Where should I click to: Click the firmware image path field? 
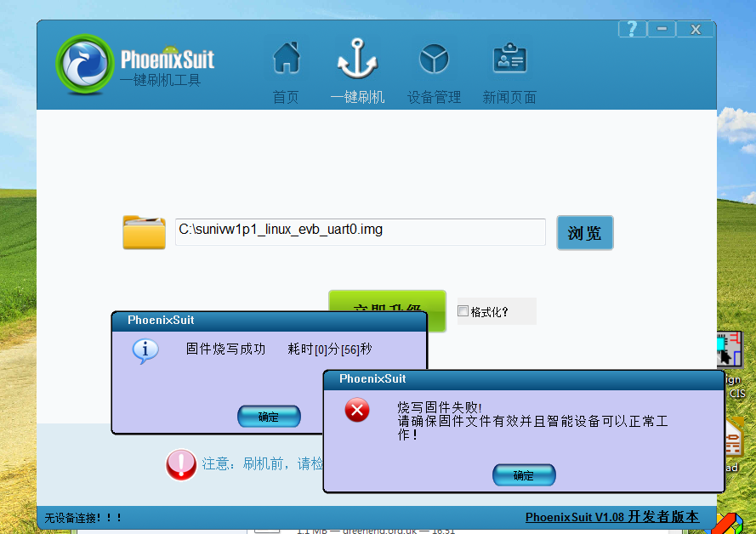pyautogui.click(x=361, y=232)
